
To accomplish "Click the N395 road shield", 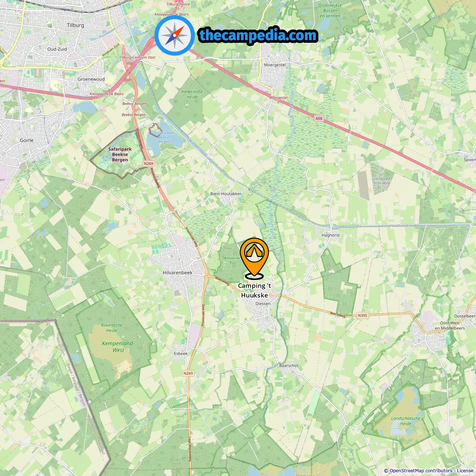I will click(x=362, y=315).
